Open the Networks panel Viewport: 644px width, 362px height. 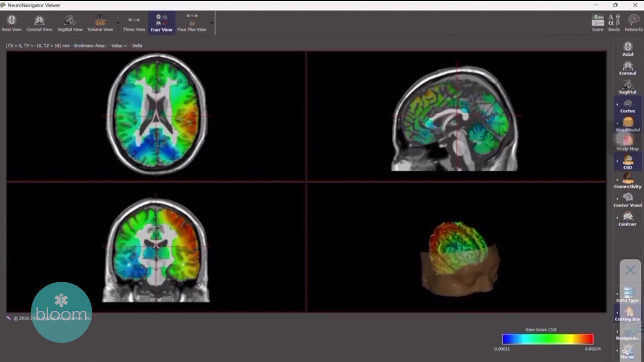[633, 22]
